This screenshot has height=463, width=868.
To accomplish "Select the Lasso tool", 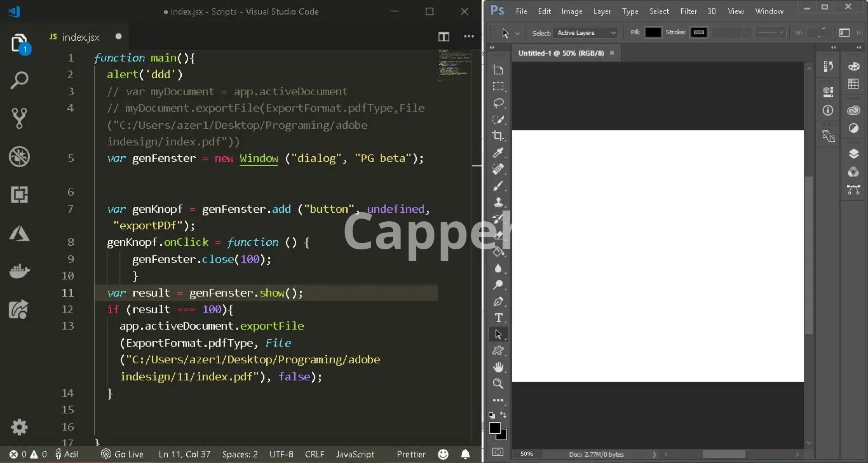I will (x=498, y=103).
